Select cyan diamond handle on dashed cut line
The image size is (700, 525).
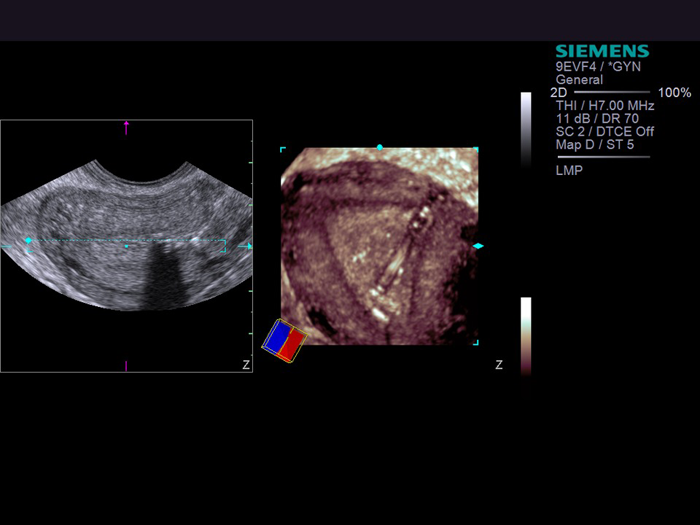click(29, 241)
